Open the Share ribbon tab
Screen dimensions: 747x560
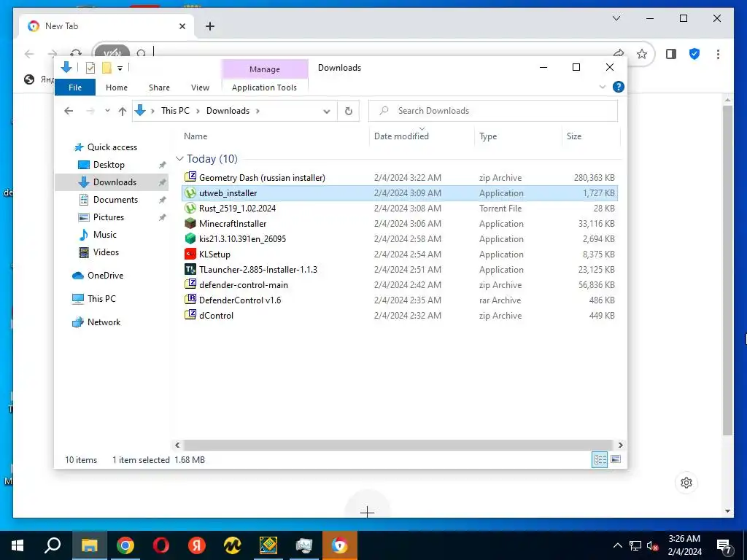[x=159, y=87]
